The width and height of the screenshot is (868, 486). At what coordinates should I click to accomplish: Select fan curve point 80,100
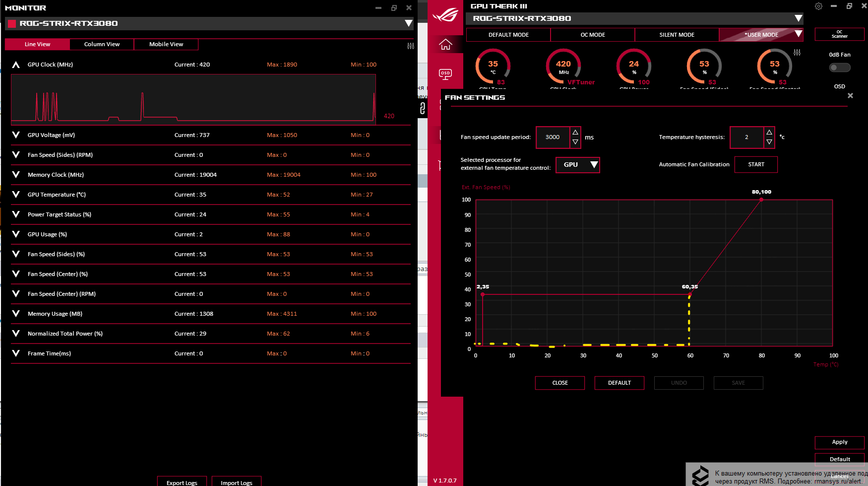coord(761,200)
